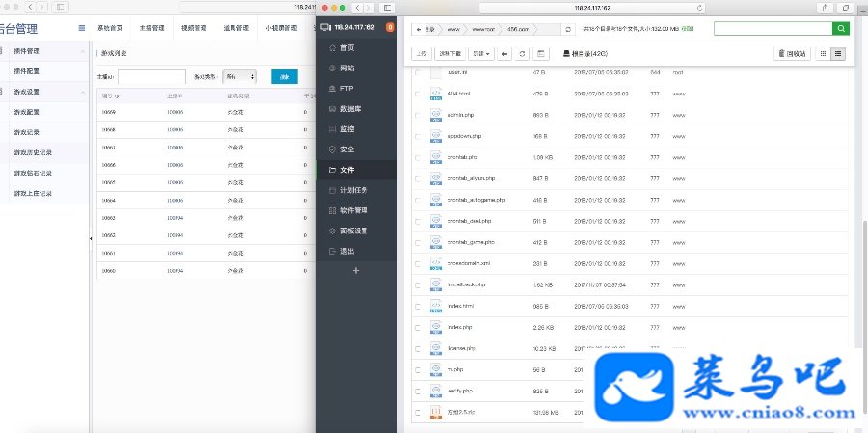Open the 游戏类型 select dropdown
Screen dimensions: 868x433
[239, 77]
